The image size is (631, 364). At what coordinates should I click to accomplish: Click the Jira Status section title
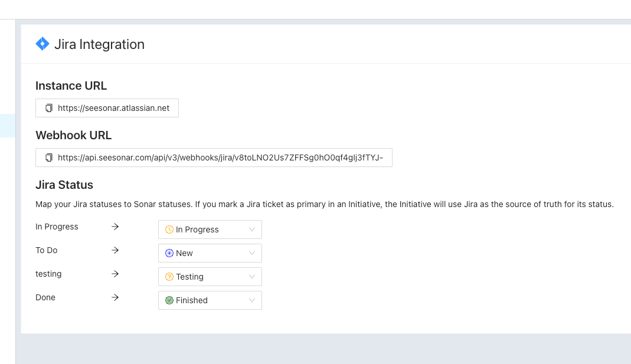64,185
